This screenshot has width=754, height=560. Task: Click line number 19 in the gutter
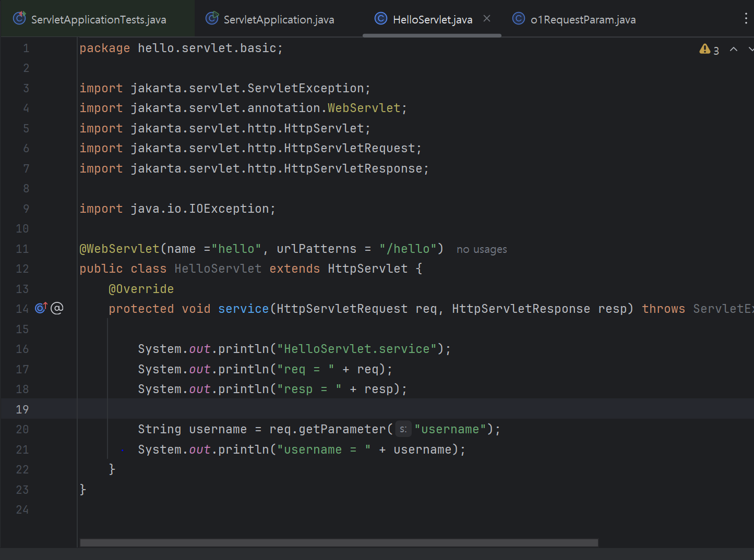click(22, 409)
